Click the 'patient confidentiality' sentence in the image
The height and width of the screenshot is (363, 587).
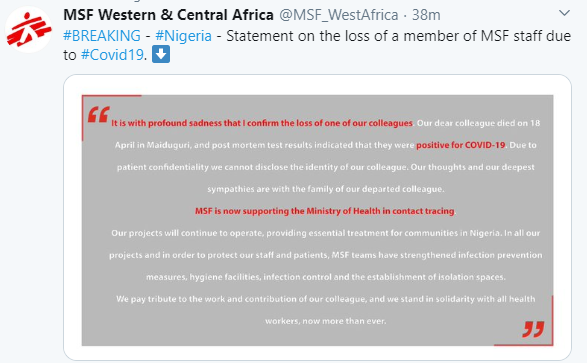(326, 167)
